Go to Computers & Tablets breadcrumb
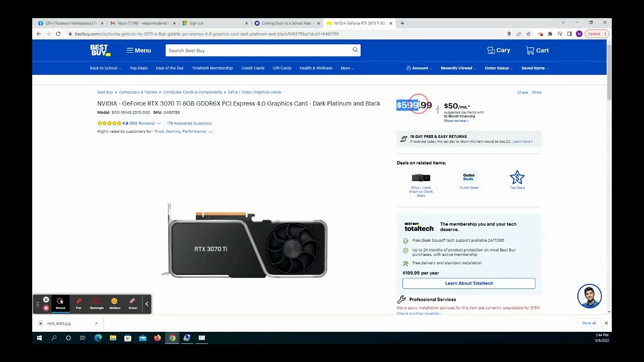This screenshot has height=362, width=644. (x=138, y=92)
